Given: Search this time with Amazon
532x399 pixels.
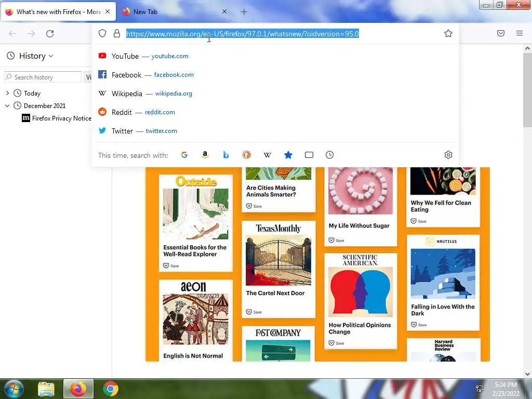Looking at the screenshot, I should (205, 155).
